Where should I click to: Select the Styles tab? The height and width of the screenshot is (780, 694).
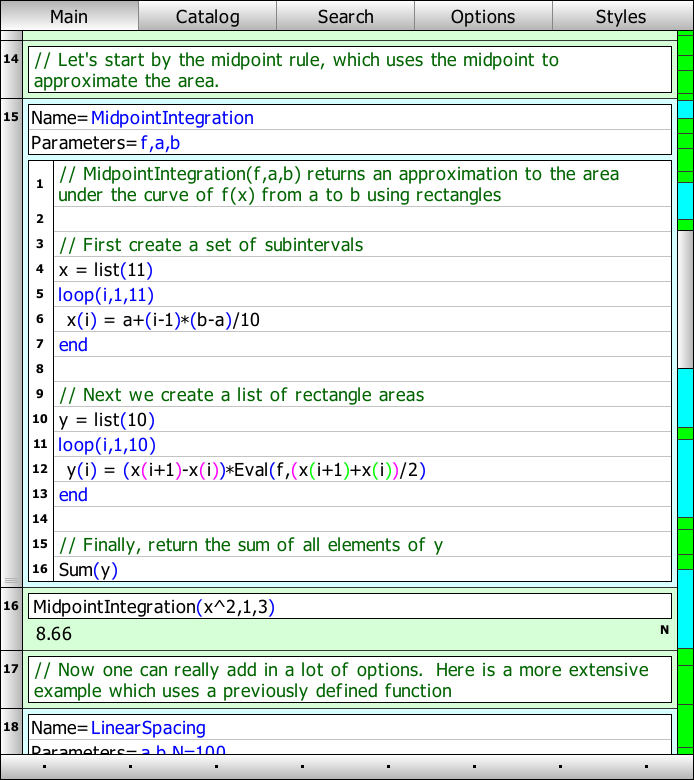(621, 16)
